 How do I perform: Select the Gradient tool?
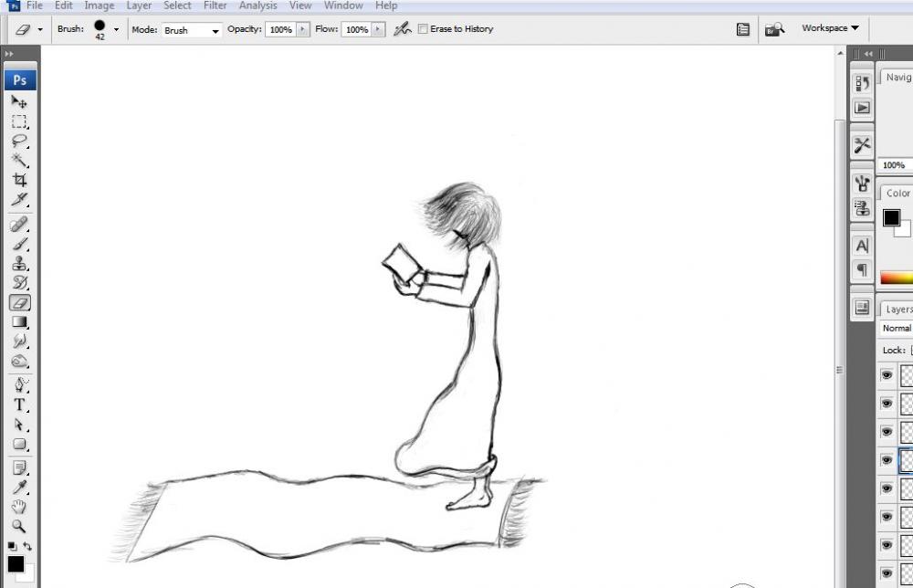(x=19, y=322)
